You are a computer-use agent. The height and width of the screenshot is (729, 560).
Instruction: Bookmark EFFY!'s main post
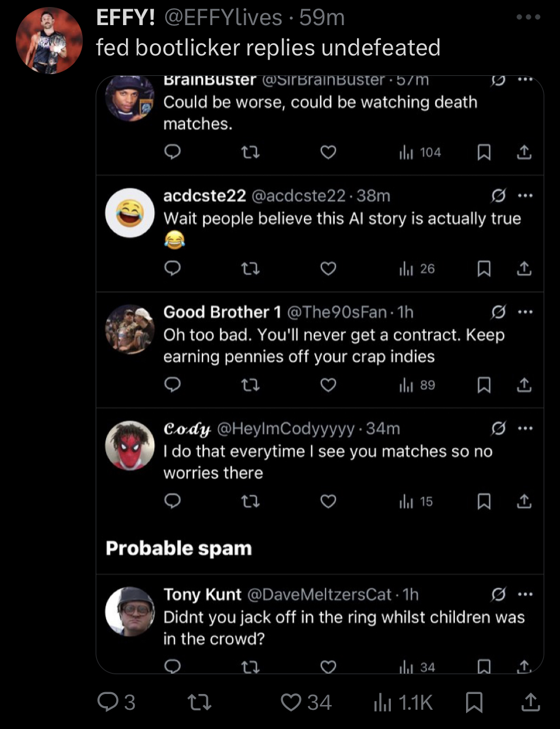click(474, 702)
